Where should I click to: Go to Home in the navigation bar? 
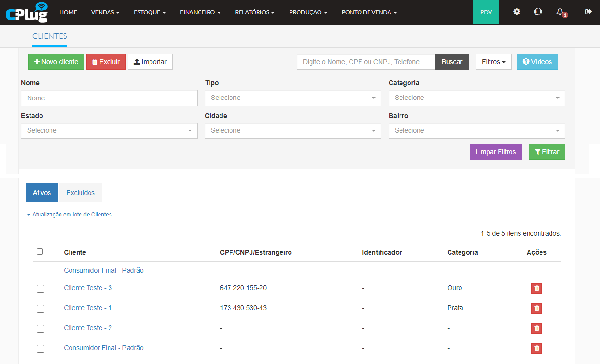coord(68,12)
